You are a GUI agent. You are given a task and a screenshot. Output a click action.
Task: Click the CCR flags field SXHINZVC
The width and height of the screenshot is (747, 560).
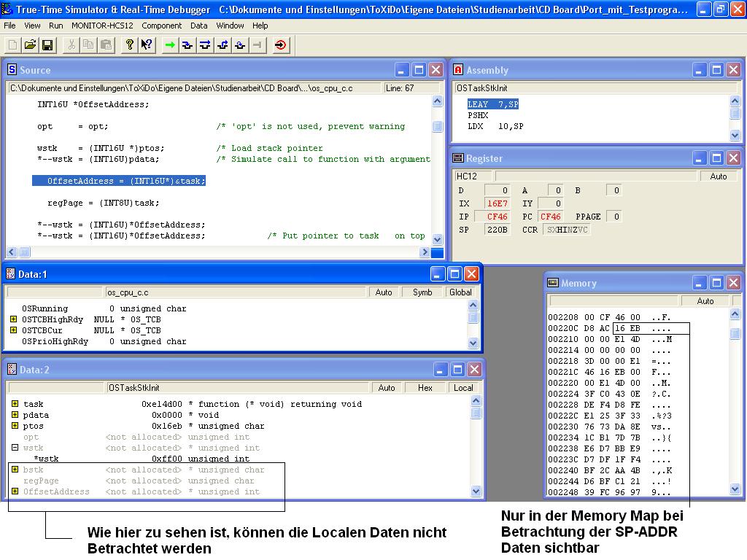567,230
